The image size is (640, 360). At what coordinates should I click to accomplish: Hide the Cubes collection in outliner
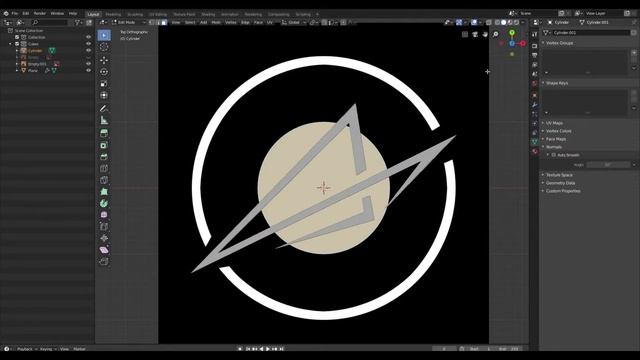click(x=88, y=44)
